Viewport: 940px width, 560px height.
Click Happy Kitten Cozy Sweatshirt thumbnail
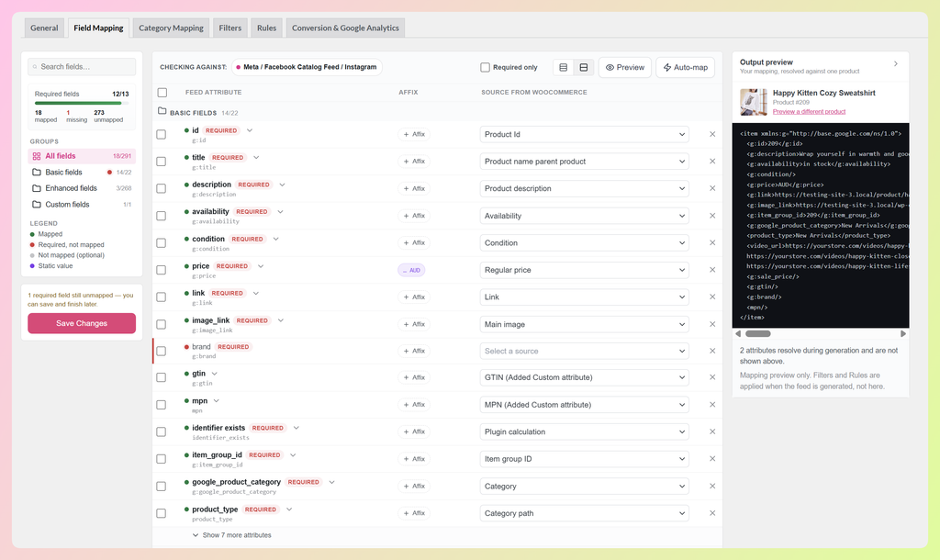(754, 102)
